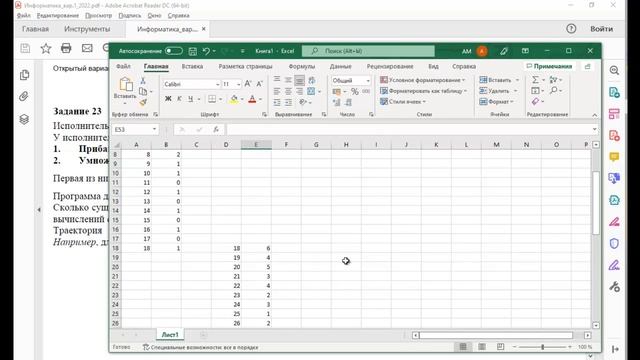640x360 pixels.
Task: Click the Find magnifier icon in ribbon
Action: (553, 91)
